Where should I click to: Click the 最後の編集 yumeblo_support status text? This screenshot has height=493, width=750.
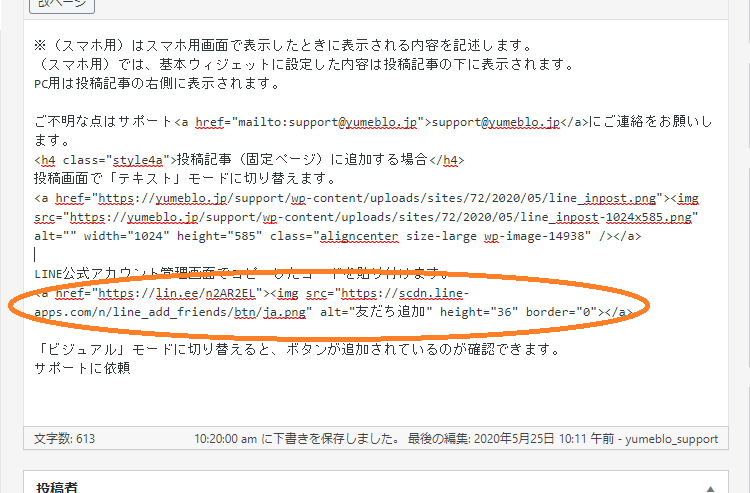(x=563, y=438)
